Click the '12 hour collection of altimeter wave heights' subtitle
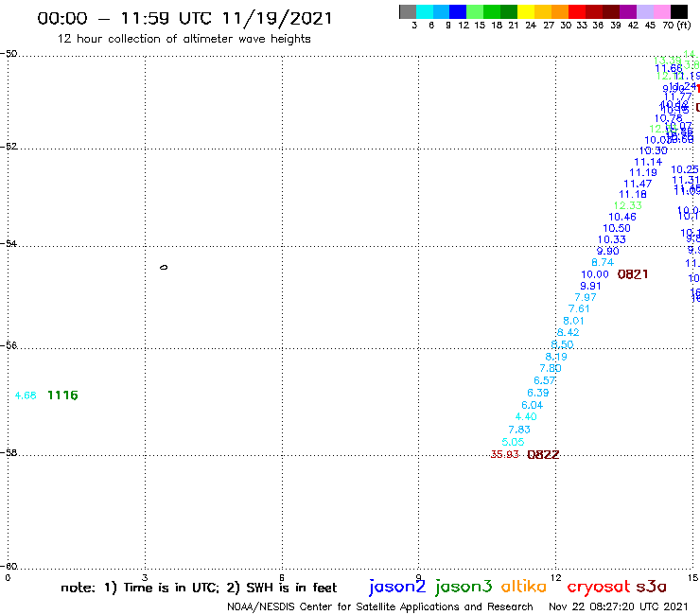The image size is (700, 615). coord(184,39)
